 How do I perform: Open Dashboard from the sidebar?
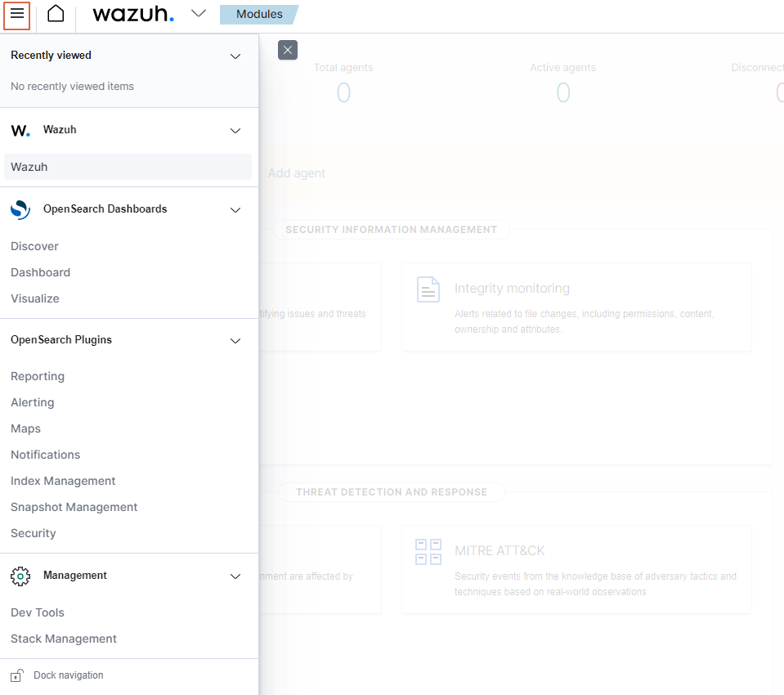[41, 272]
